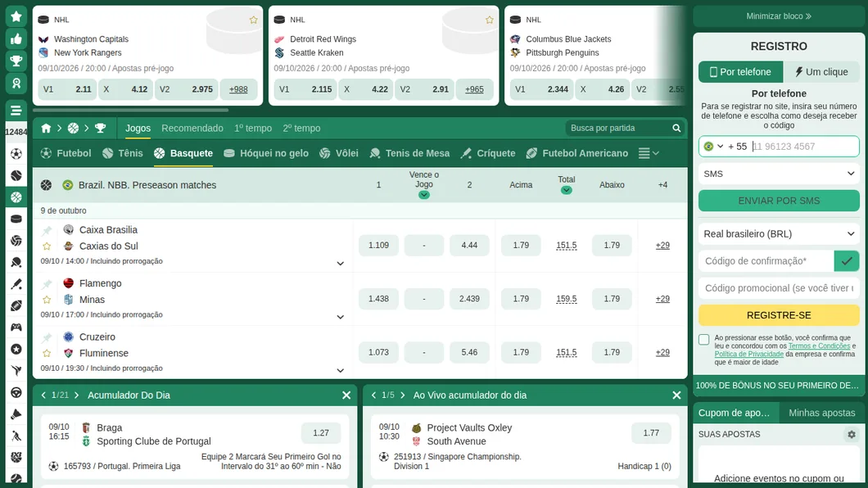Open favorites star in left sidebar

(x=16, y=16)
